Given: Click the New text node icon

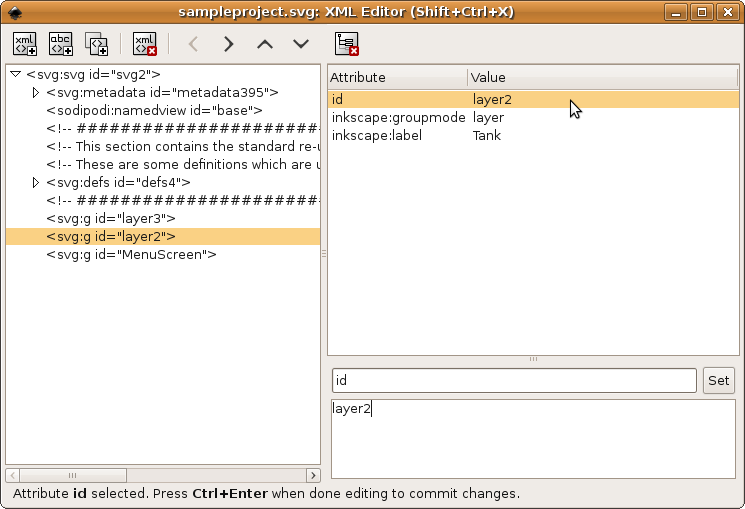Looking at the screenshot, I should click(61, 44).
